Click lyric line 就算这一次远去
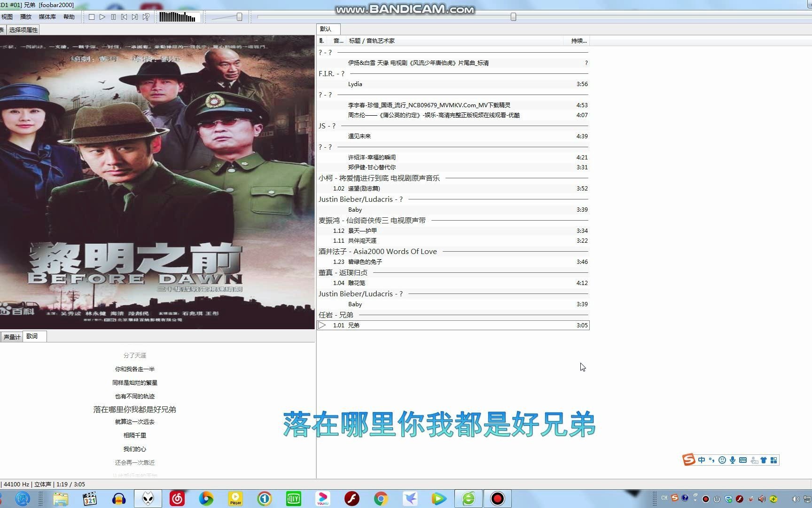 point(135,422)
